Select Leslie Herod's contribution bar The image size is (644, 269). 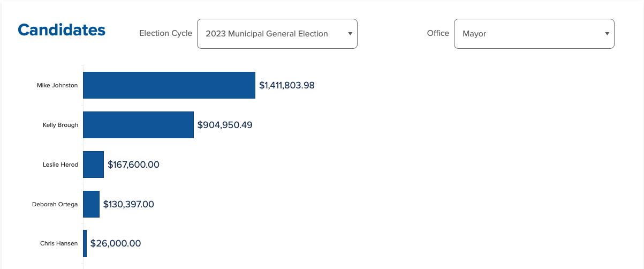pyautogui.click(x=93, y=165)
